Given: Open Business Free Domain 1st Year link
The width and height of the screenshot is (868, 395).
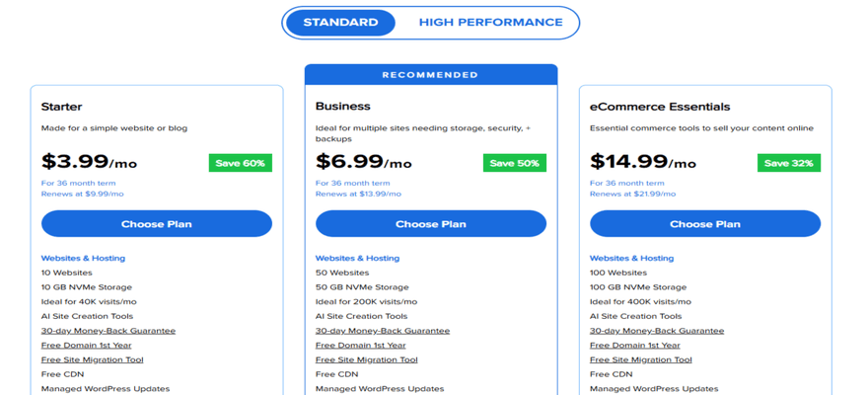Looking at the screenshot, I should click(x=360, y=346).
